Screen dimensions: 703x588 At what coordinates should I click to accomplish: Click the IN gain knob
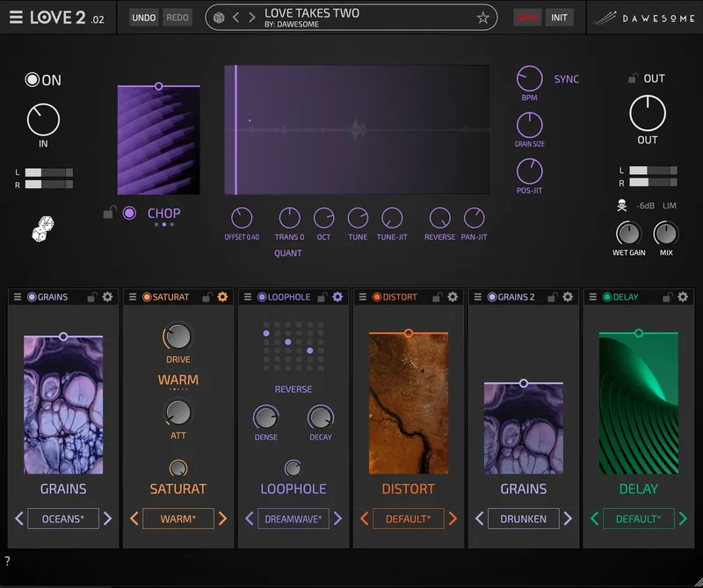(43, 120)
